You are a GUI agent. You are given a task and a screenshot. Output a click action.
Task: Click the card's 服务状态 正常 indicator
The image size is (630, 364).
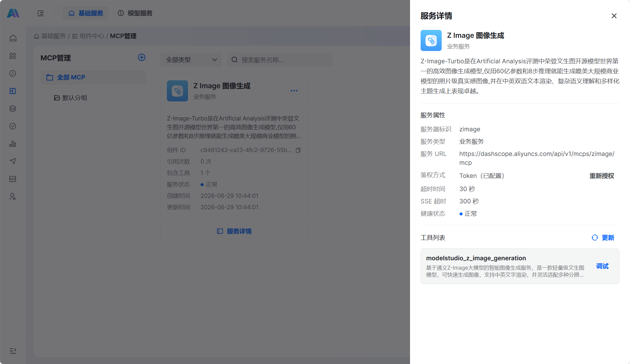[209, 184]
